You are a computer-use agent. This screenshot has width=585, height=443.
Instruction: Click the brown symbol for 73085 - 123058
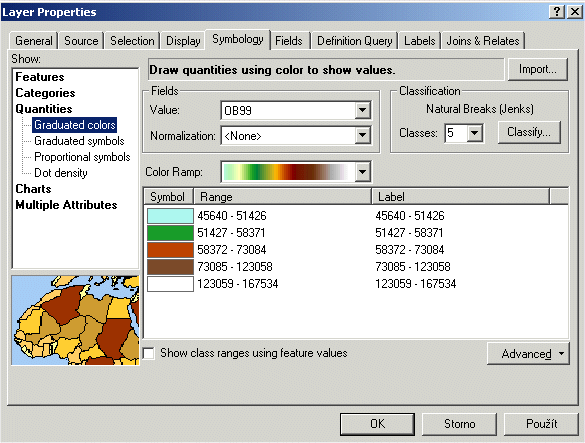point(171,267)
